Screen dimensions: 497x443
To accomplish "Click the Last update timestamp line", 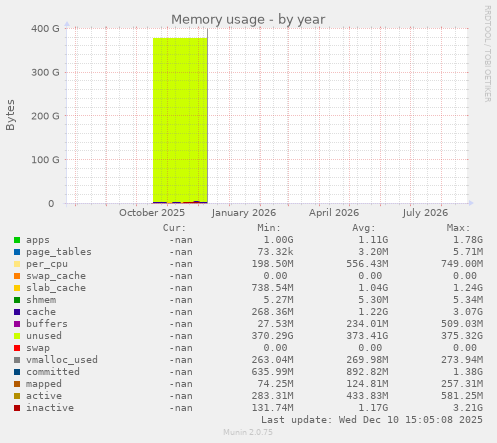I will [x=372, y=420].
